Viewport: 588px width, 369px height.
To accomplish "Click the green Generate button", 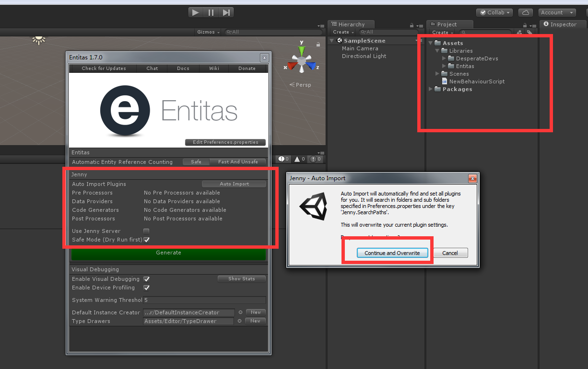I will point(168,253).
